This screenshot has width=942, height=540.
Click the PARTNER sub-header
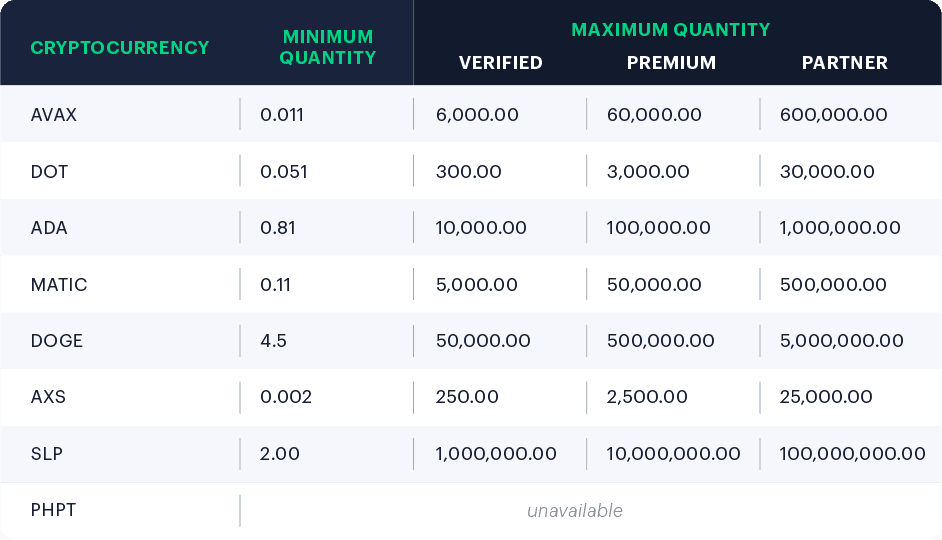pos(844,63)
